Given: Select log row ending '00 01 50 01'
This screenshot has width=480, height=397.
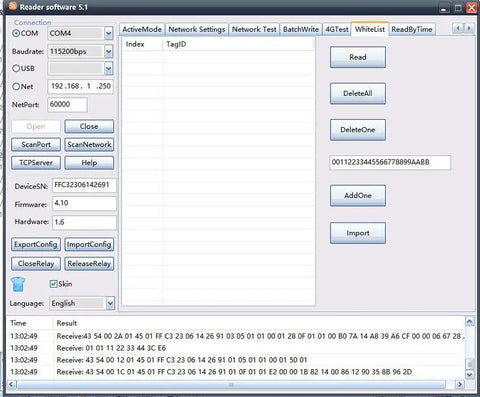Looking at the screenshot, I should (x=236, y=360).
